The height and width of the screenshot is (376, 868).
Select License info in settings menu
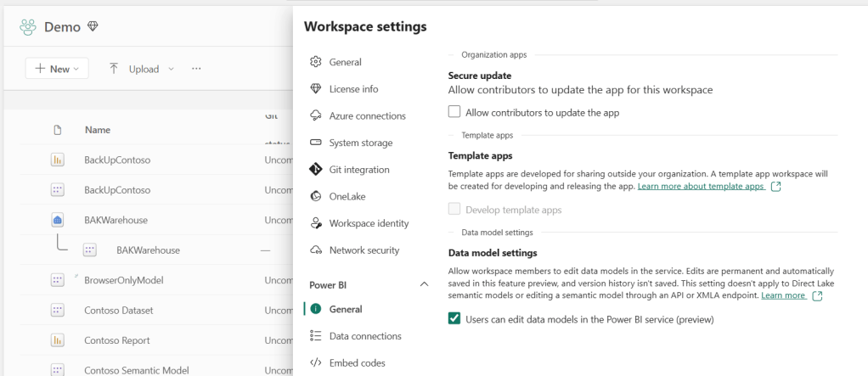353,89
